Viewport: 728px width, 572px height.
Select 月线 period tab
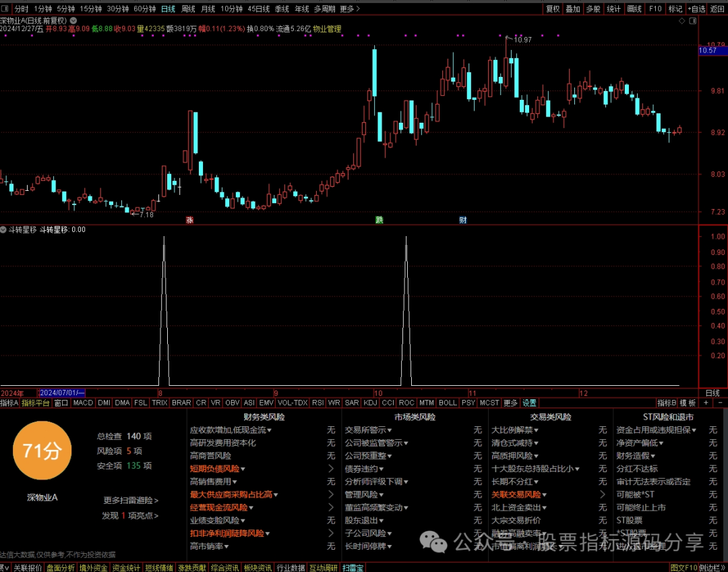208,9
